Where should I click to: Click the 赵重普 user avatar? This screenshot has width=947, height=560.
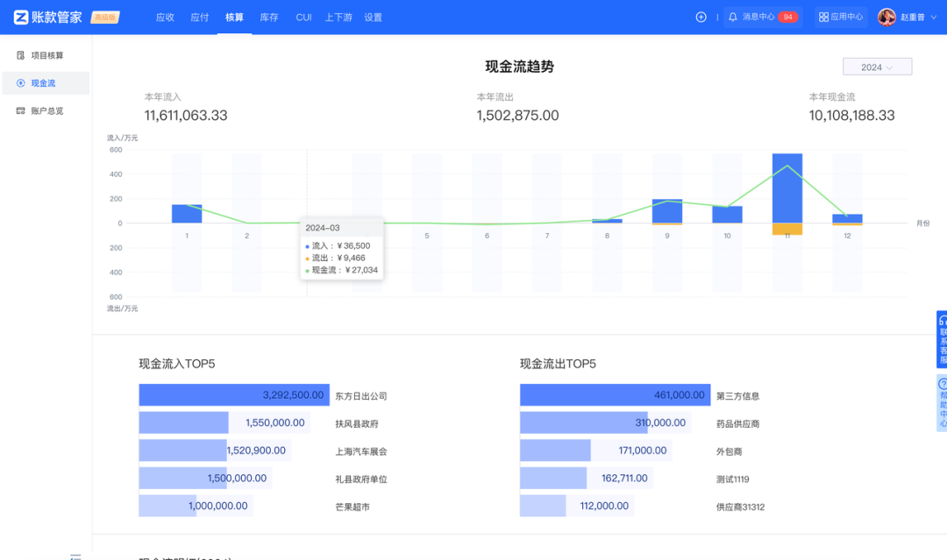tap(886, 17)
